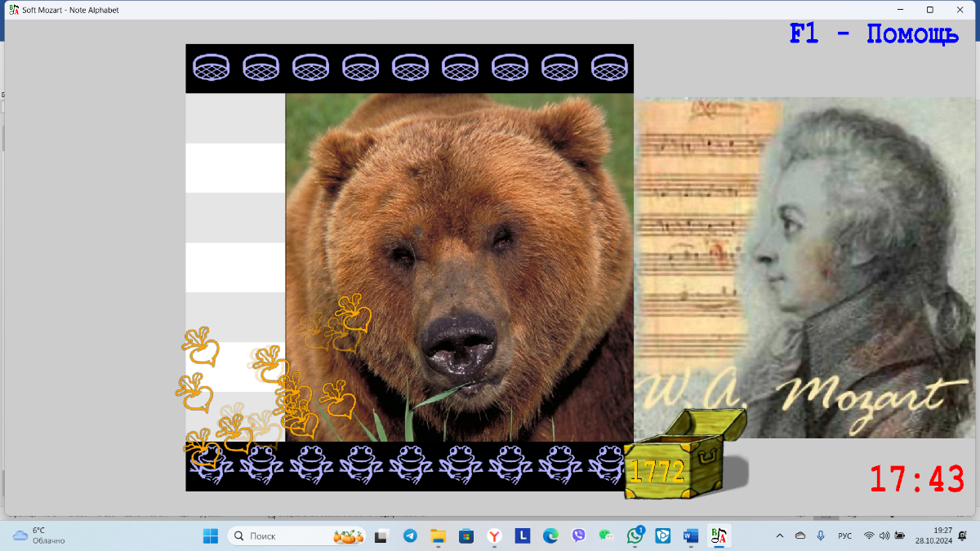Click the brown bear picture
Viewport: 980px width, 551px height.
point(459,268)
